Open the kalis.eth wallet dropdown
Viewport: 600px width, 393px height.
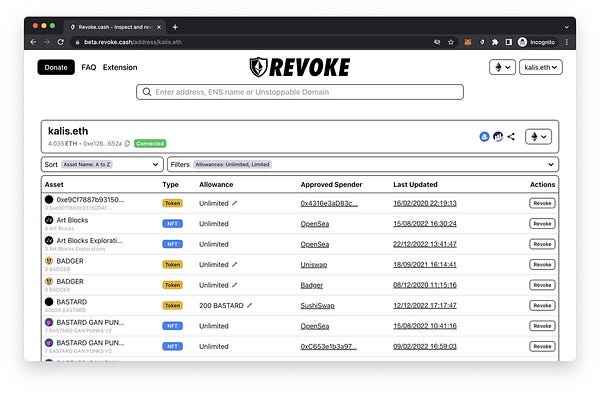click(x=541, y=67)
